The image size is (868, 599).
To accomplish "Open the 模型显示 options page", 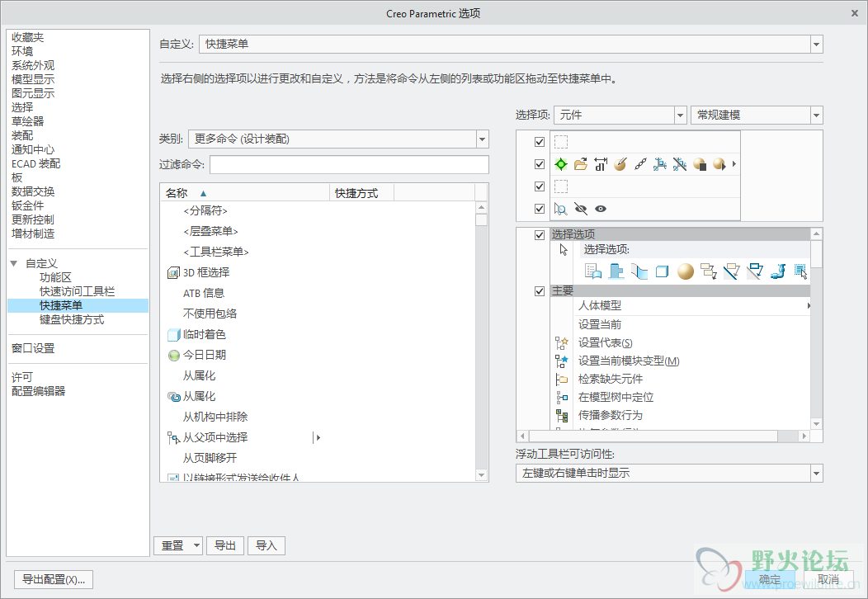I will coord(33,79).
